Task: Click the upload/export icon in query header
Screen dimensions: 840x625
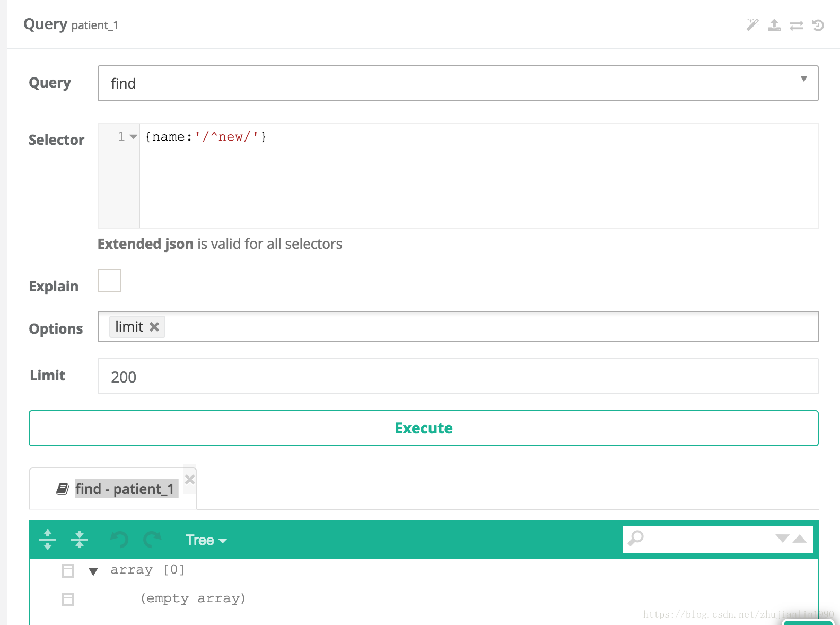Action: pos(774,25)
